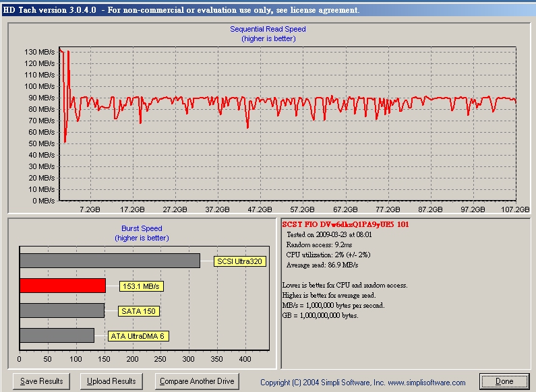Screen dimensions: 536x392
Task: Click the HD Tach title bar text
Action: click(x=181, y=10)
